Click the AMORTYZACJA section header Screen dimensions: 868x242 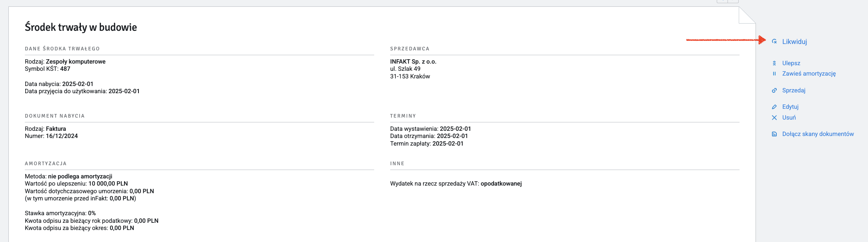[46, 164]
